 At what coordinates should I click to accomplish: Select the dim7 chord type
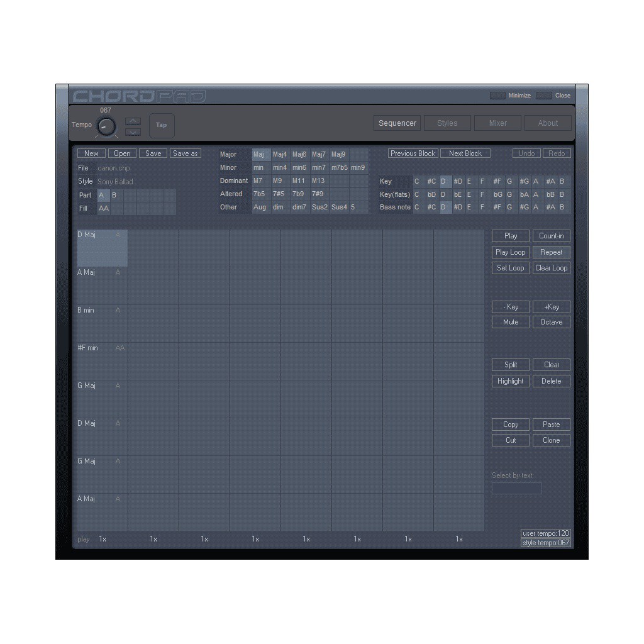pos(300,207)
